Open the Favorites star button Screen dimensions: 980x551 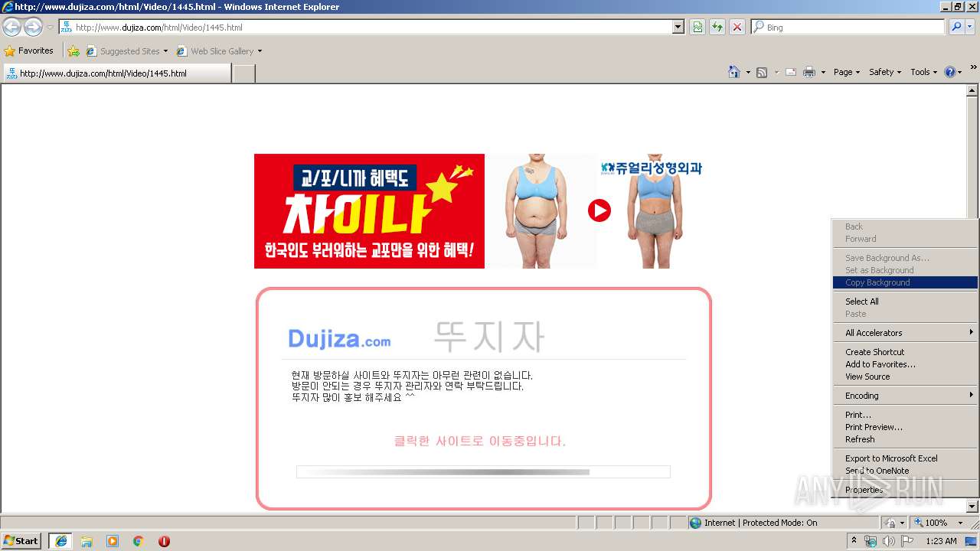pos(29,51)
